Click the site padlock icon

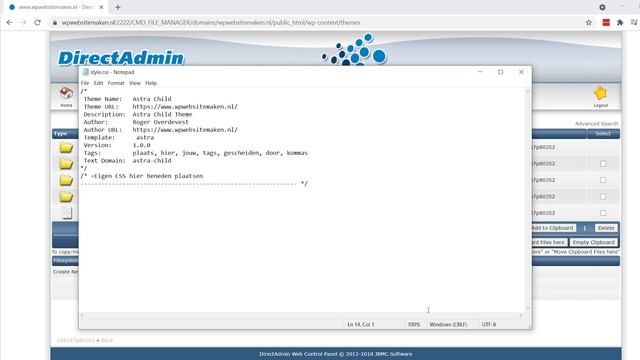[x=55, y=23]
